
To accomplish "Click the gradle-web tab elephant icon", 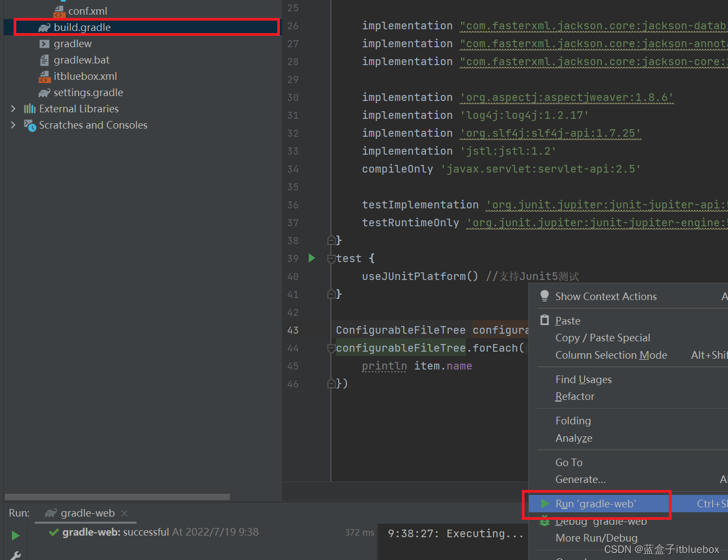I will point(50,513).
